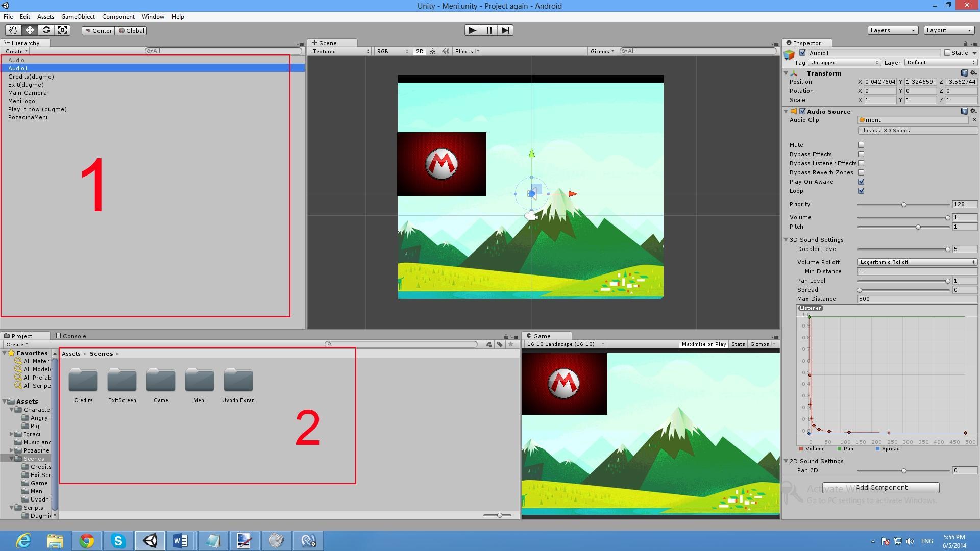Open the Layout dropdown
Screen dimensions: 980x551
[x=949, y=30]
